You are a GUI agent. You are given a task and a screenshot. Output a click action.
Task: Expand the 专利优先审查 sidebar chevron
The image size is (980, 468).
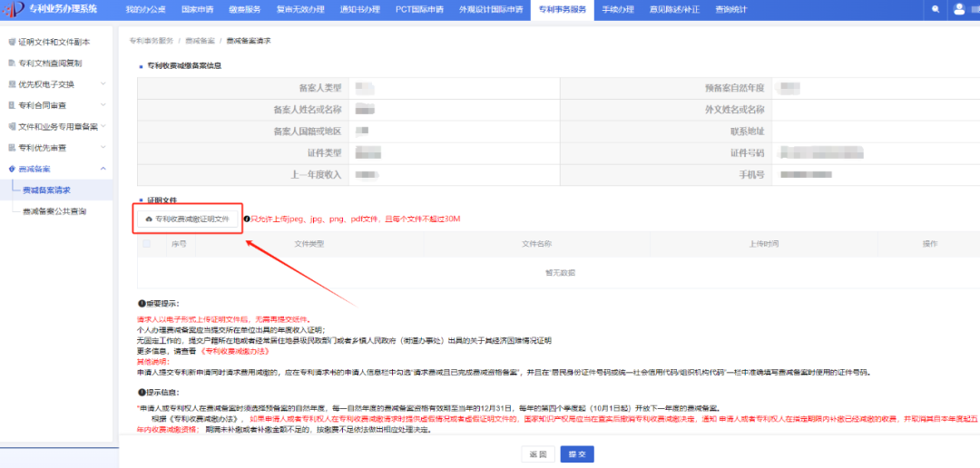[103, 148]
